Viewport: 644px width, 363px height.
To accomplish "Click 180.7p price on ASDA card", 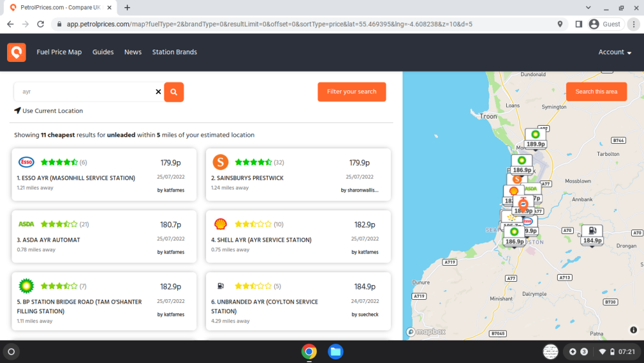I will coord(171,225).
